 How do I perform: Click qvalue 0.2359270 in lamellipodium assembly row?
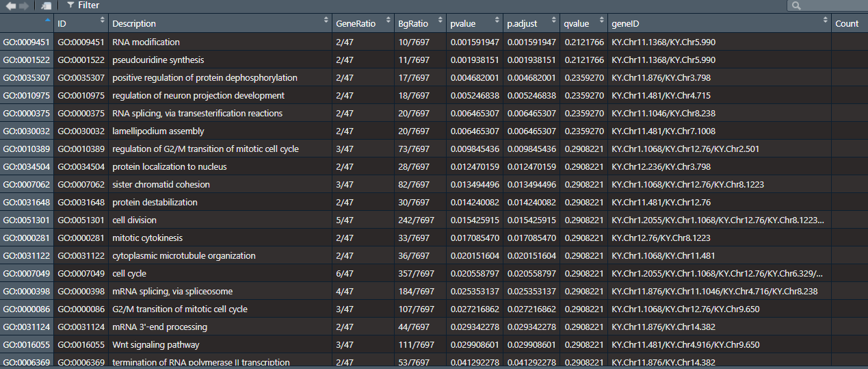[583, 131]
